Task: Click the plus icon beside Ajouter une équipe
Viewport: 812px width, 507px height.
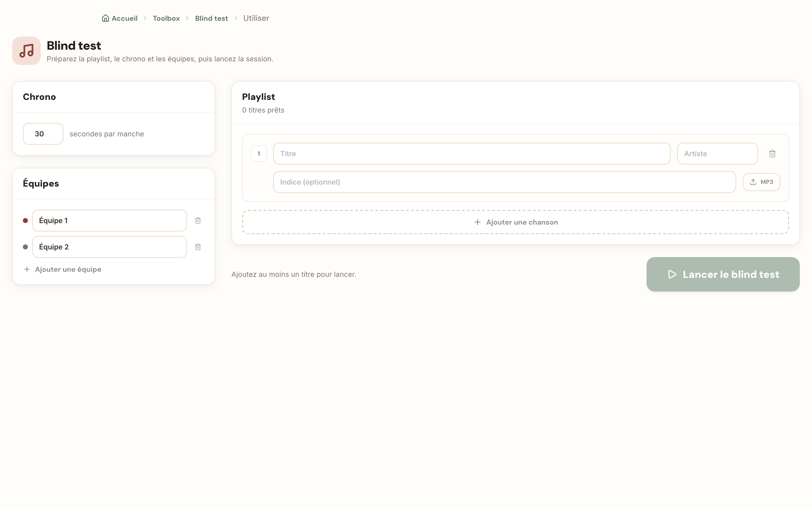Action: 27,269
